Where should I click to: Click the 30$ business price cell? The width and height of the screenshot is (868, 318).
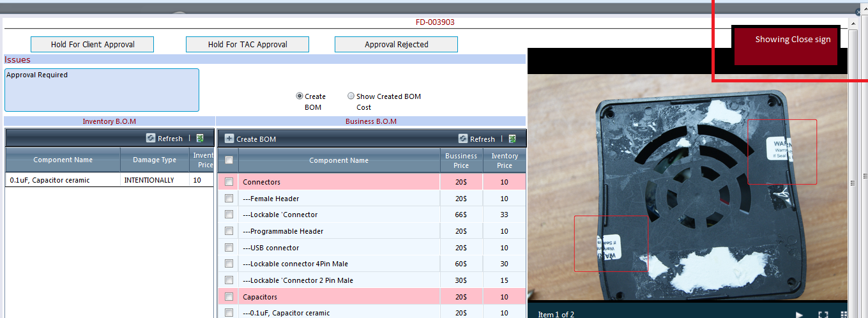pos(461,280)
